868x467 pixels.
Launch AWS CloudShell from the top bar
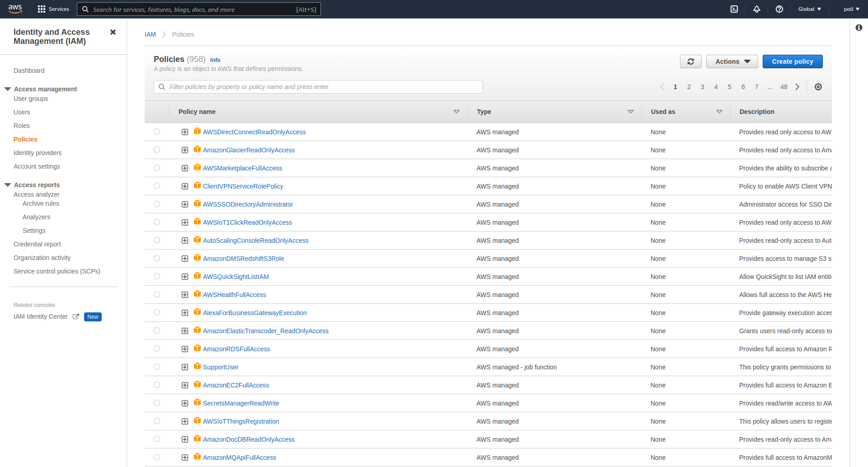[734, 9]
